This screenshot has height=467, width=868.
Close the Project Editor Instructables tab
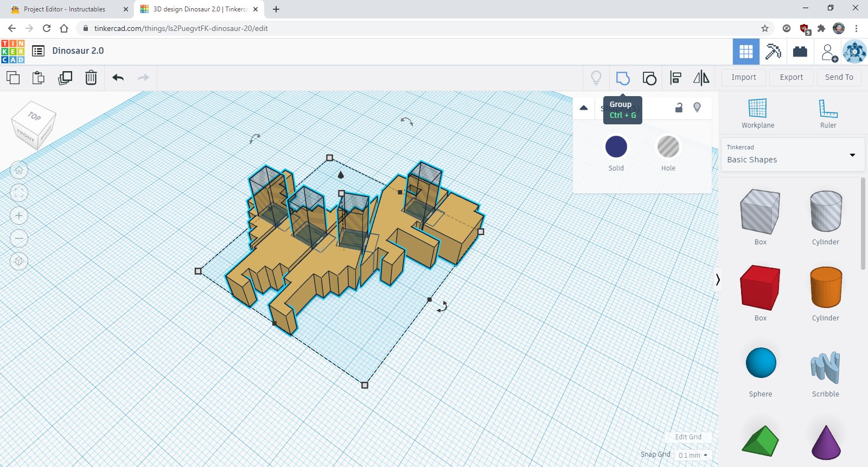click(126, 9)
